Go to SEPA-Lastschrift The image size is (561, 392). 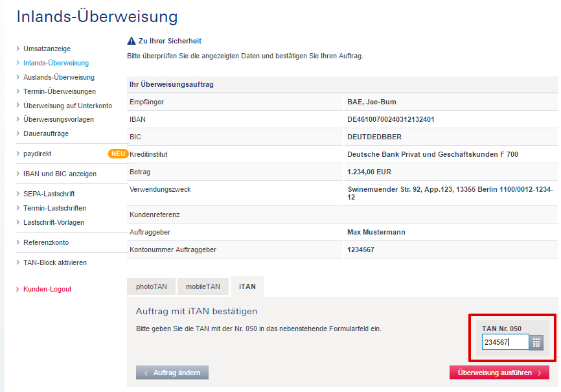point(49,194)
